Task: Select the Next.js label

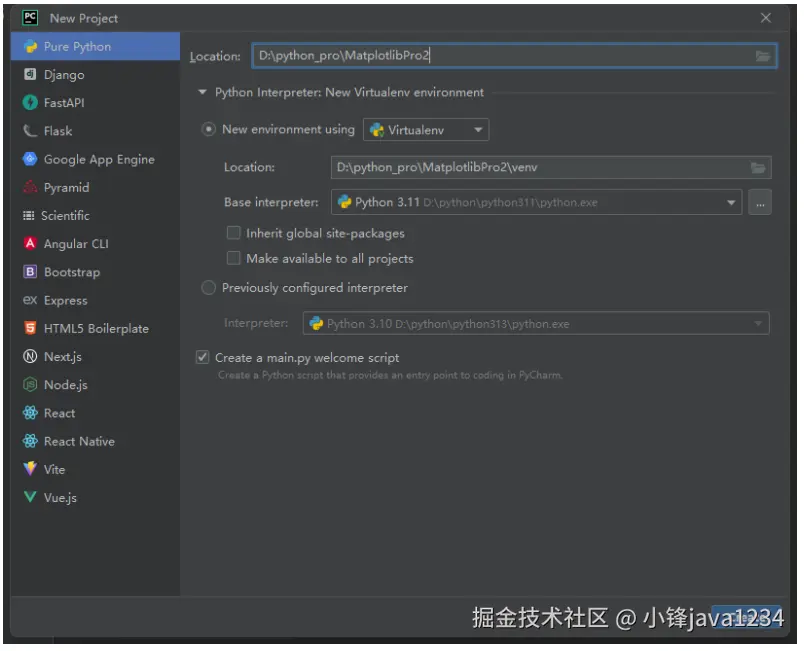Action: [63, 357]
